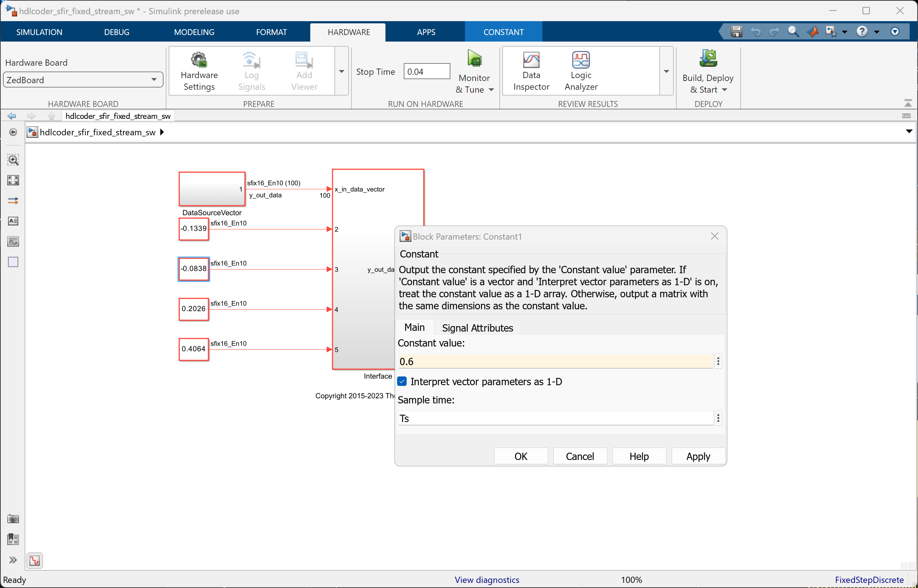This screenshot has width=918, height=588.
Task: Click the Monitor & Tune icon
Action: [x=474, y=59]
